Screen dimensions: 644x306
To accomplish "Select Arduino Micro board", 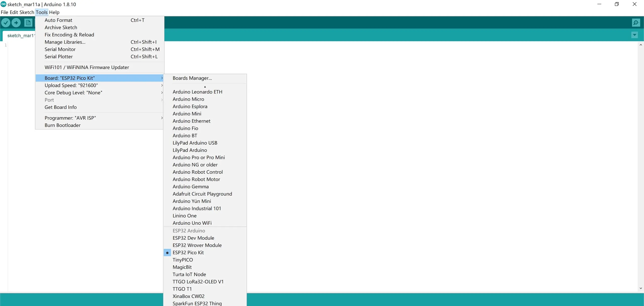I will [205, 99].
